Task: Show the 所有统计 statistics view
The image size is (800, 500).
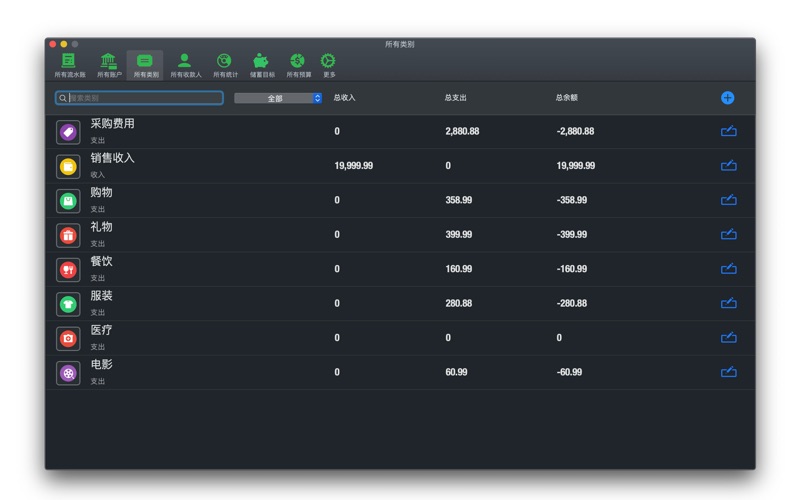Action: (x=225, y=65)
